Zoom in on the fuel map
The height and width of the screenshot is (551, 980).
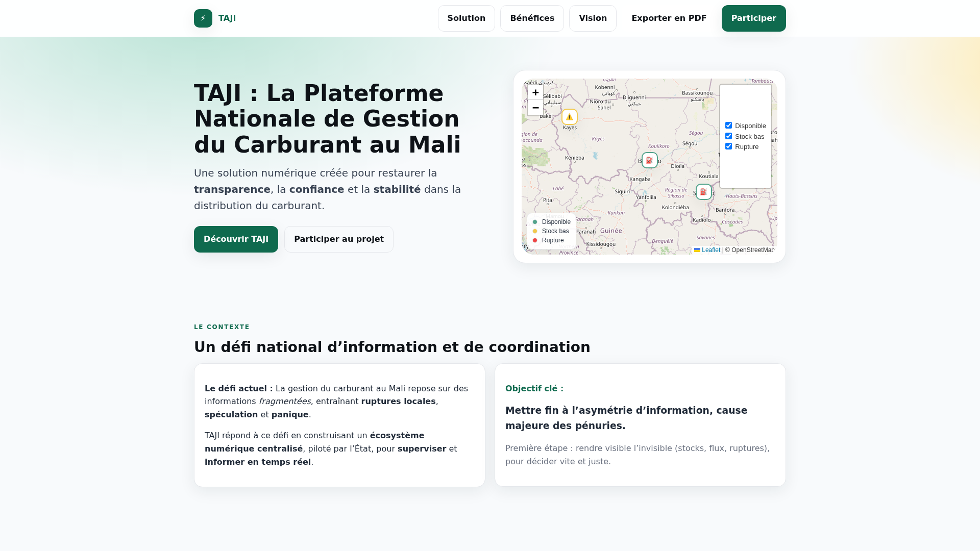pyautogui.click(x=535, y=92)
